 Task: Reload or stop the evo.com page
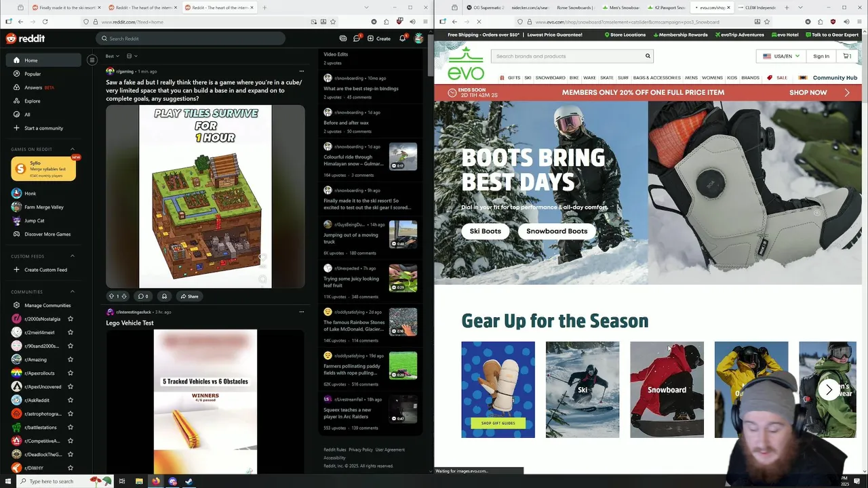478,22
